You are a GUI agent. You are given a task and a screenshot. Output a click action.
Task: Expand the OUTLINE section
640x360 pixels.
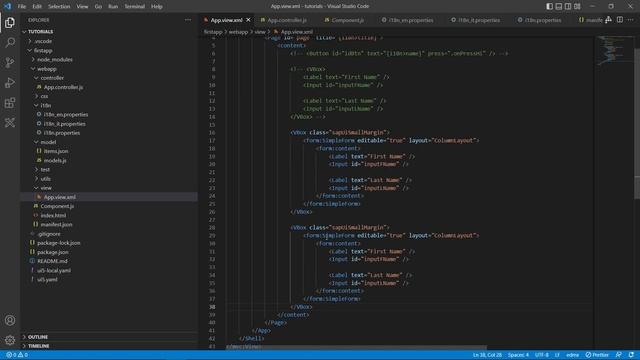[109, 337]
